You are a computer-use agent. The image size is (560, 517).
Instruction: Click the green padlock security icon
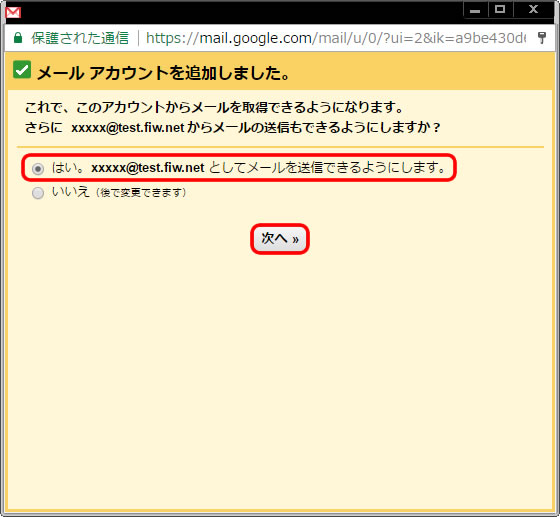point(18,38)
